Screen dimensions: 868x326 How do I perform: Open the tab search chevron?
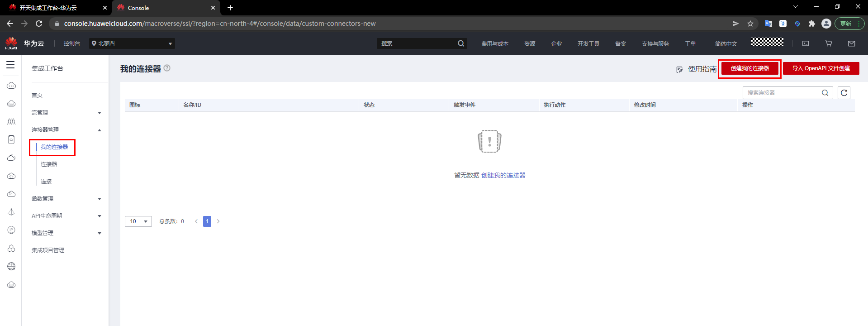796,7
